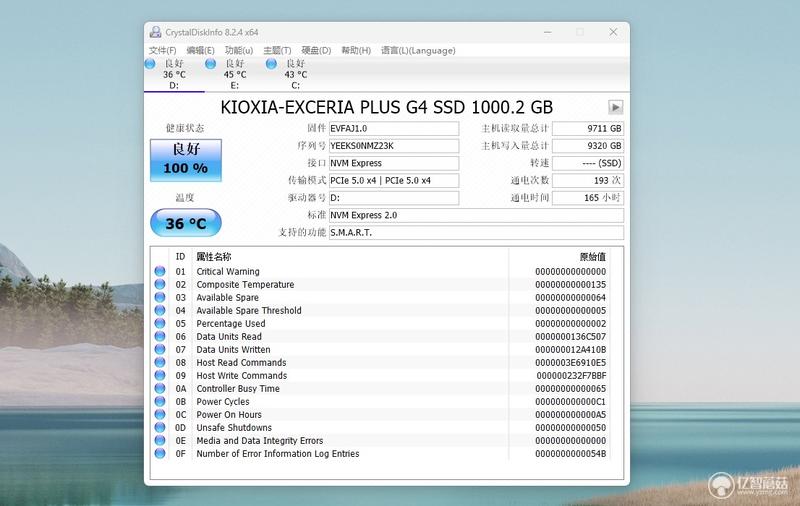Screen dimensions: 800x506
Task: Select the C: drive status orb
Action: coord(271,64)
